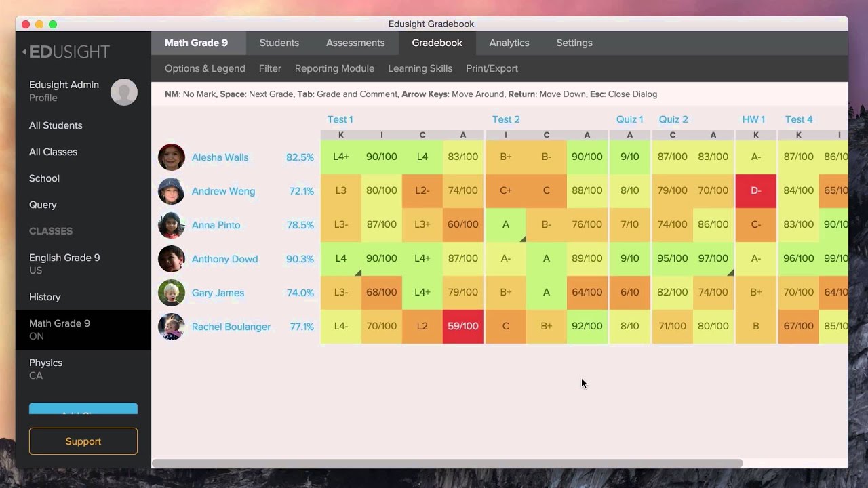
Task: Open the School sidebar item
Action: (44, 178)
